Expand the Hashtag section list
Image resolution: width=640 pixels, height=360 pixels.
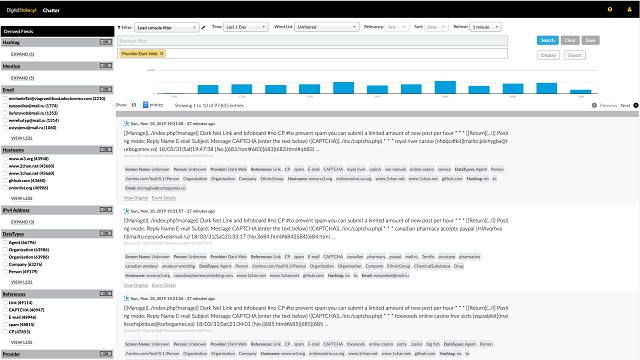pyautogui.click(x=22, y=54)
